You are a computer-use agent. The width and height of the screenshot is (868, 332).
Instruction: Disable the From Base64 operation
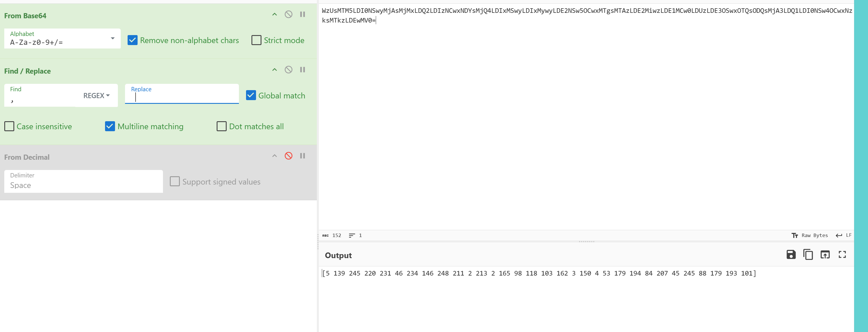coord(288,15)
